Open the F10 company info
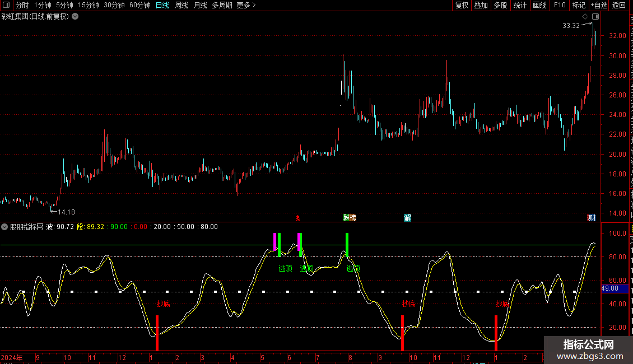 tap(559, 5)
